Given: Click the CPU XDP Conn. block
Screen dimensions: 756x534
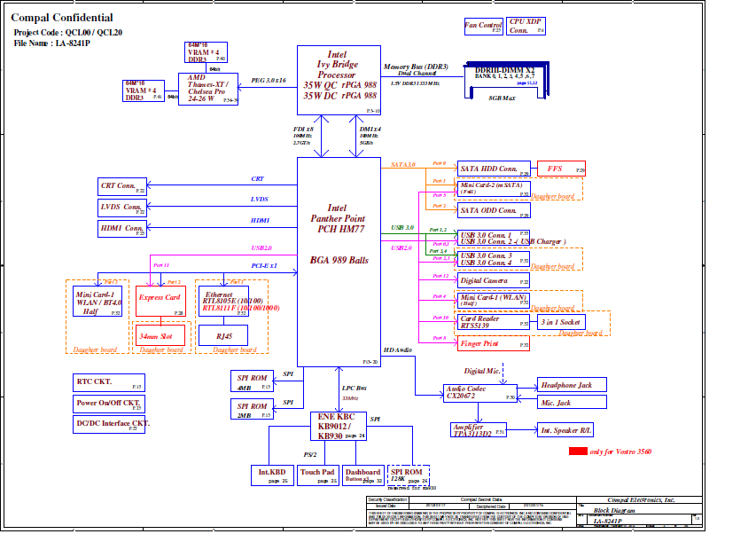Looking at the screenshot, I should tap(526, 26).
